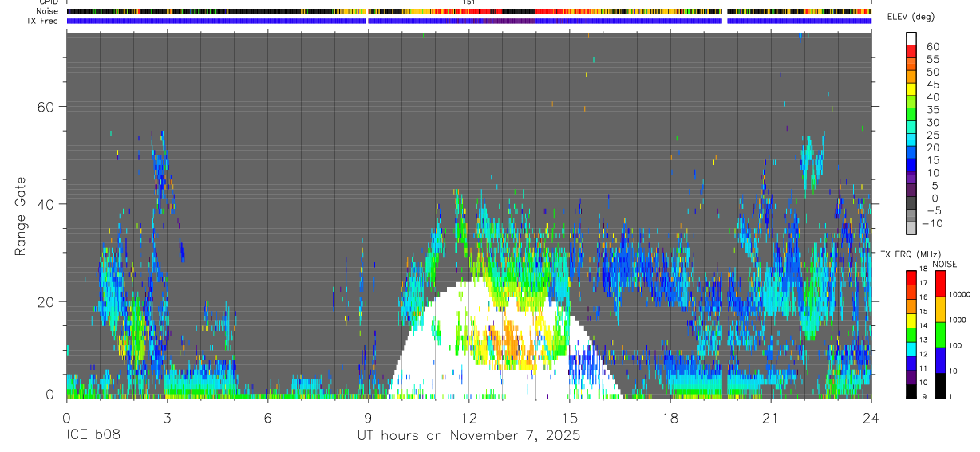Click the 18 label on TX FRQ colorbar
The width and height of the screenshot is (980, 452).
coord(923,269)
